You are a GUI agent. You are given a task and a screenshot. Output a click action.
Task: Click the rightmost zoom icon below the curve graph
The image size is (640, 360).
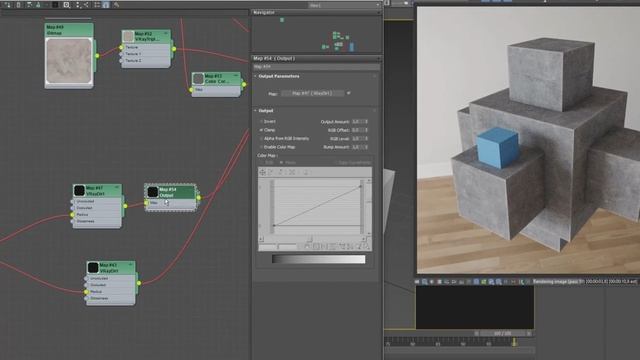(x=366, y=246)
